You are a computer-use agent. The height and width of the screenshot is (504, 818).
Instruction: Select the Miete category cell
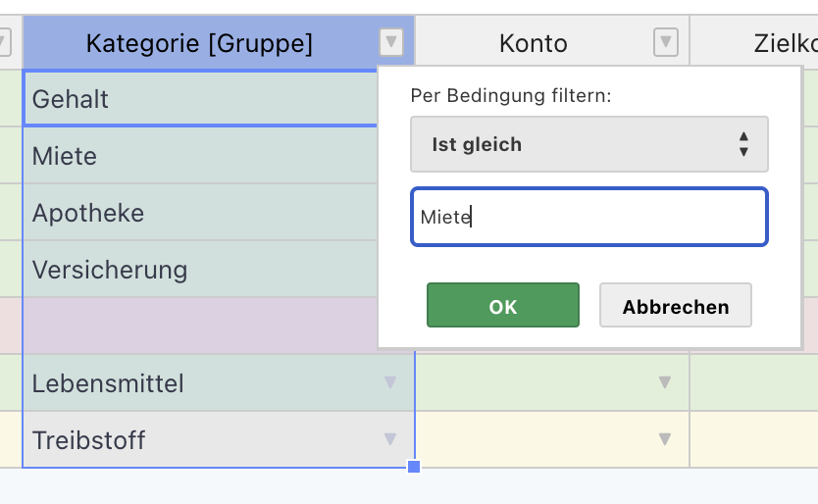tap(196, 156)
